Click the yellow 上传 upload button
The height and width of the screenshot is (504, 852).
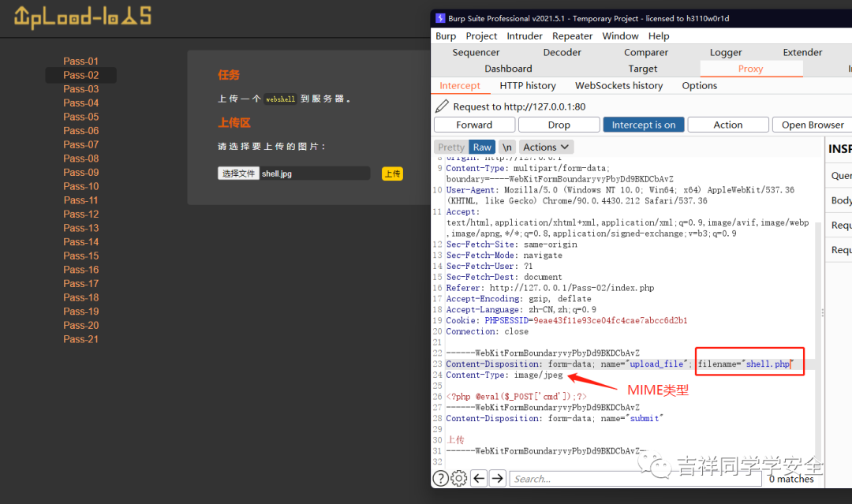point(392,174)
